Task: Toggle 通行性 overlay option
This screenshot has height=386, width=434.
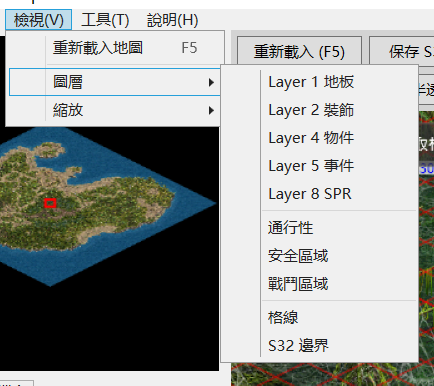Action: [x=319, y=228]
